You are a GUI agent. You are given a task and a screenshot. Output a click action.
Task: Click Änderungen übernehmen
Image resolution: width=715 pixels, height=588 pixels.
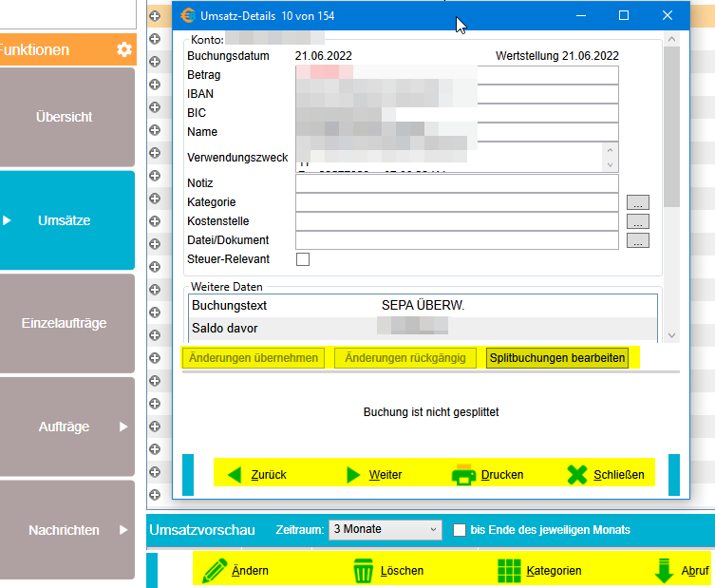(x=254, y=358)
